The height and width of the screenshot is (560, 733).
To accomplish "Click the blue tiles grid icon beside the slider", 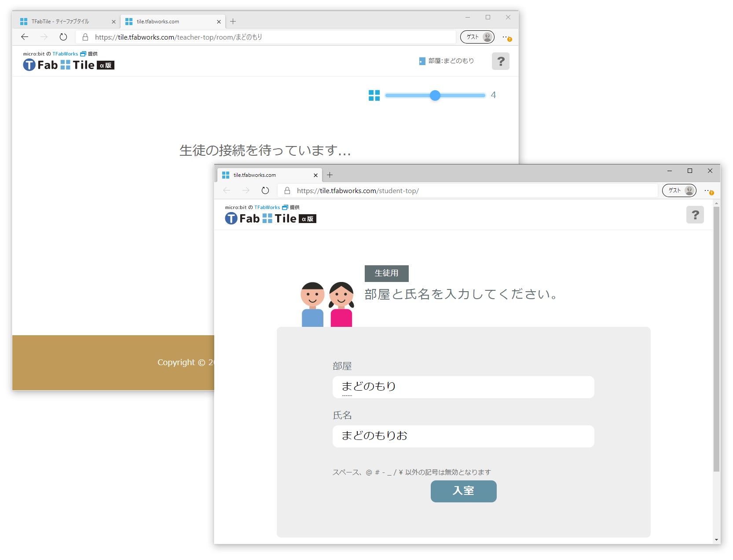I will point(374,95).
